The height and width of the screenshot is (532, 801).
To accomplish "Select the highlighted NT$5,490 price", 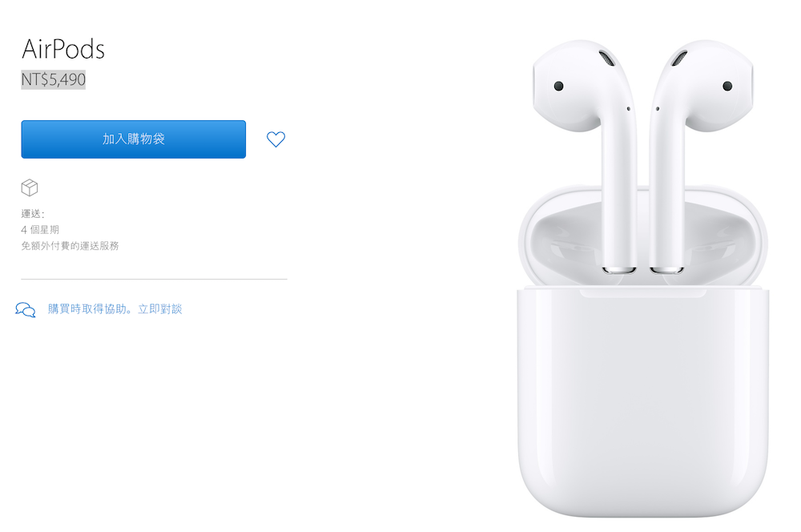I will (53, 80).
